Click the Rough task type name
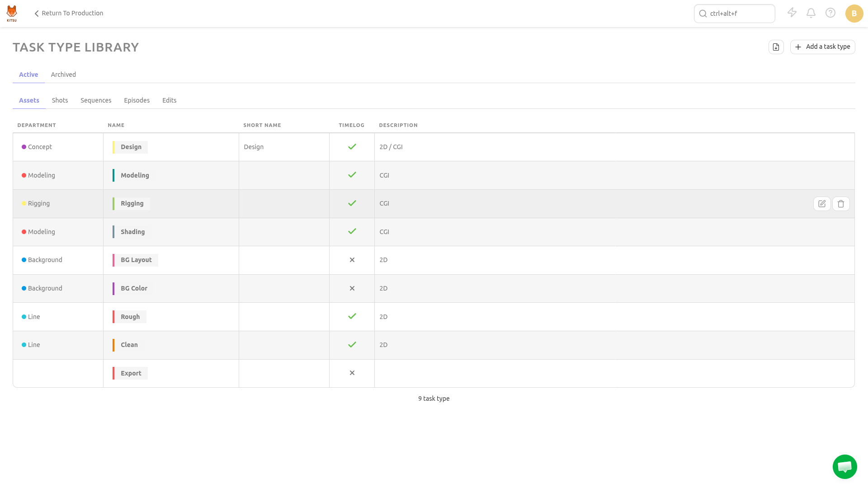 [x=130, y=317]
